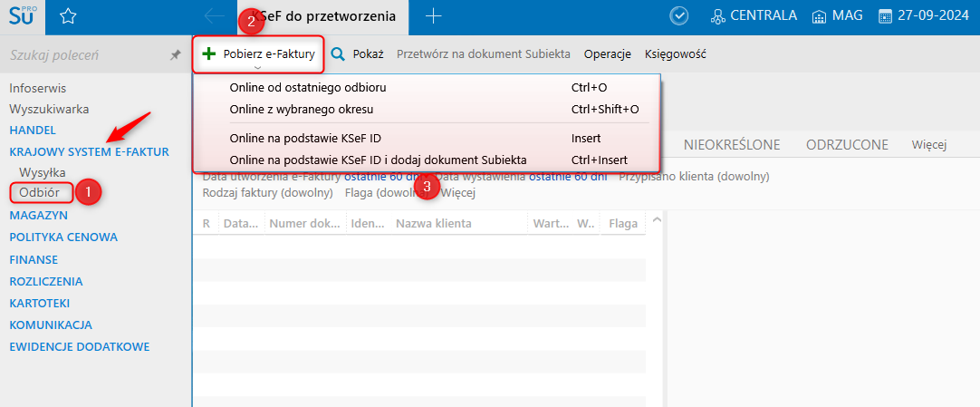This screenshot has width=980, height=407.
Task: Click the magnifier Pokaż icon
Action: [x=338, y=53]
